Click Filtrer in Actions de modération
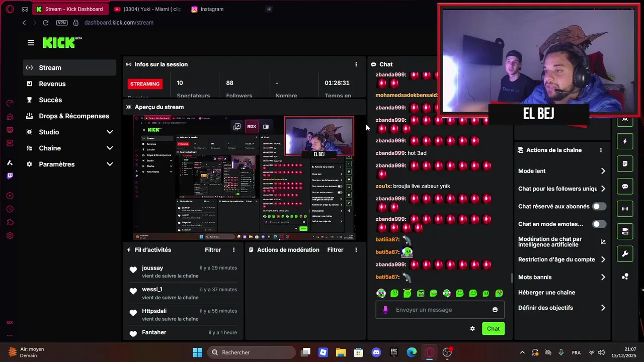This screenshot has width=644, height=362. point(335,250)
